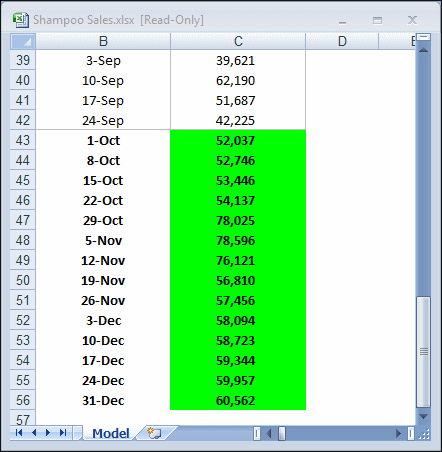Select green cell showing 76,121
This screenshot has width=442, height=452.
click(238, 260)
